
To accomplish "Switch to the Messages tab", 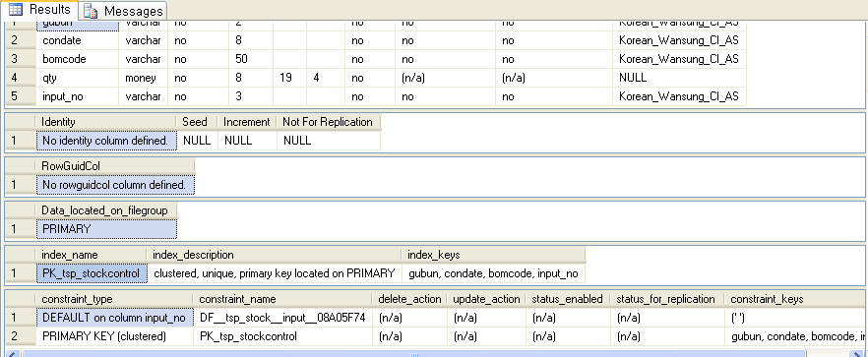I will pyautogui.click(x=123, y=11).
